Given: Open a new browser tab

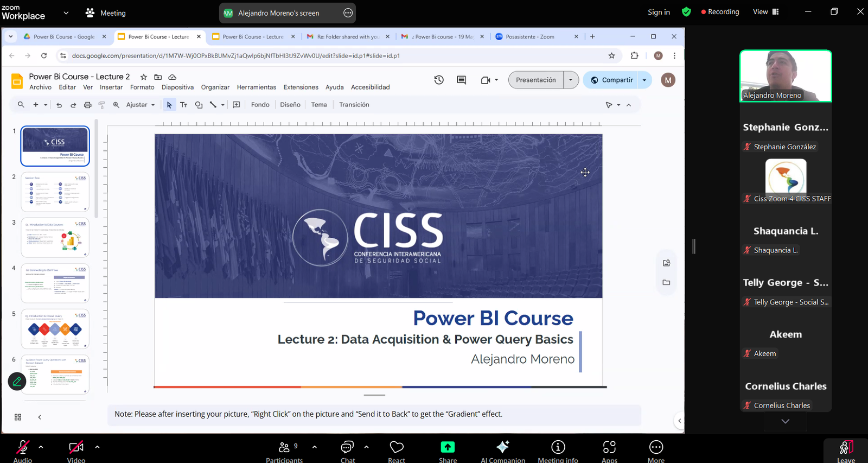Looking at the screenshot, I should point(592,36).
